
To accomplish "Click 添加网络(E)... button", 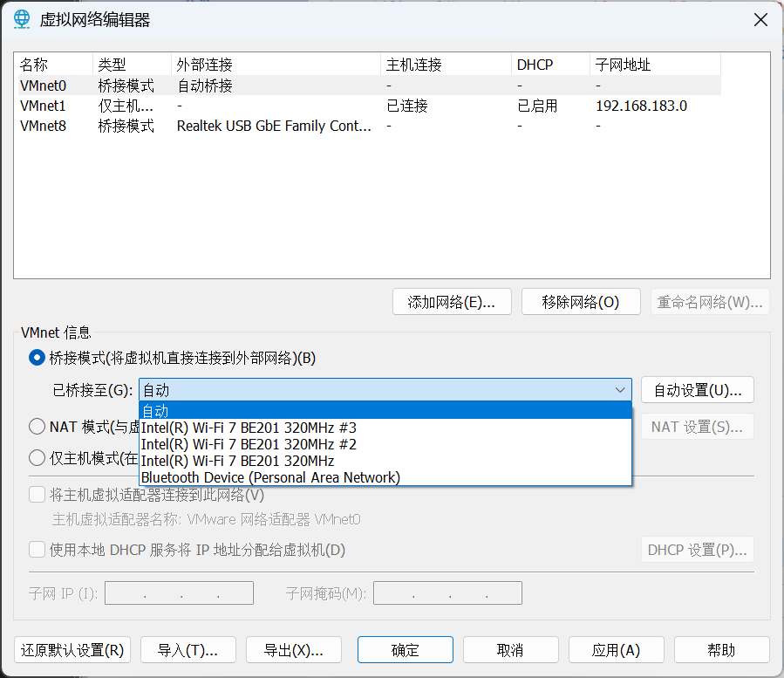I will (x=452, y=302).
